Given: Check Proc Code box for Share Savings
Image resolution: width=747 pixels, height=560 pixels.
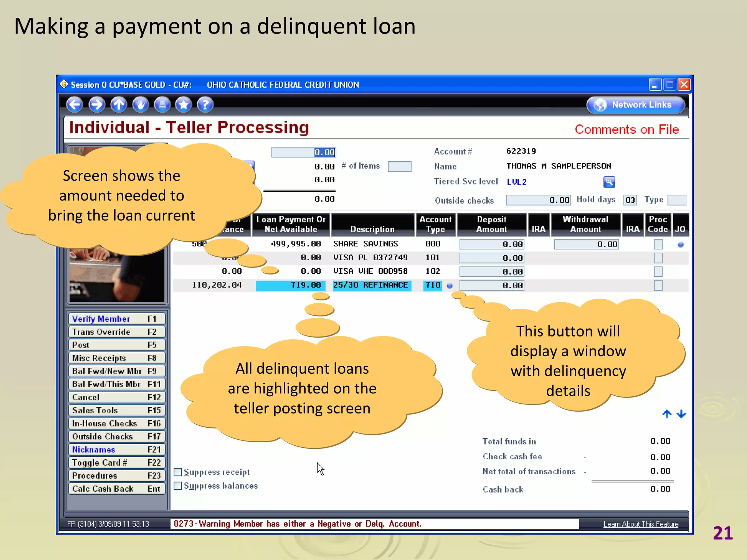Looking at the screenshot, I should point(658,244).
